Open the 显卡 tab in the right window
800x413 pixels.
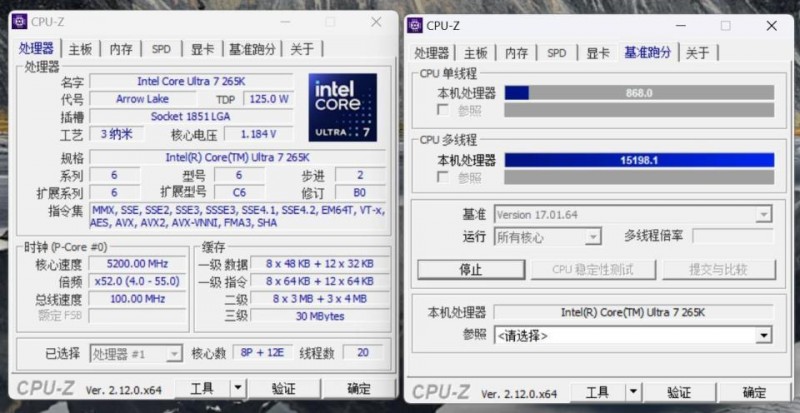(x=598, y=53)
